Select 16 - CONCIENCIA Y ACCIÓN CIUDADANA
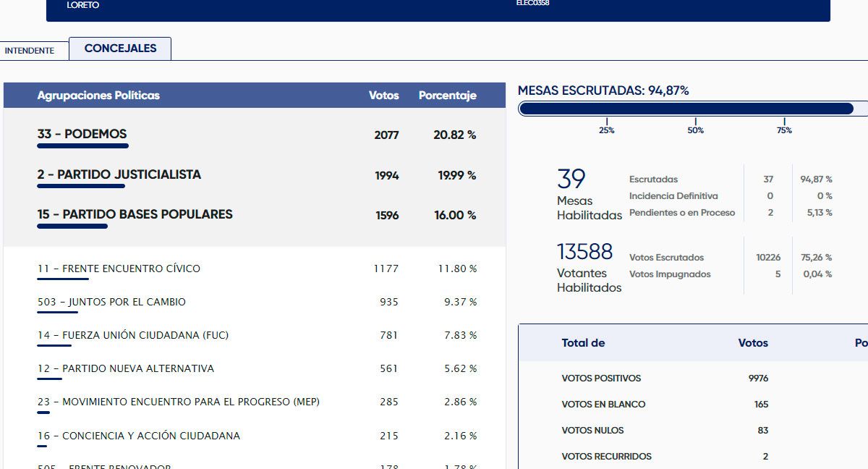The image size is (868, 469). tap(138, 436)
